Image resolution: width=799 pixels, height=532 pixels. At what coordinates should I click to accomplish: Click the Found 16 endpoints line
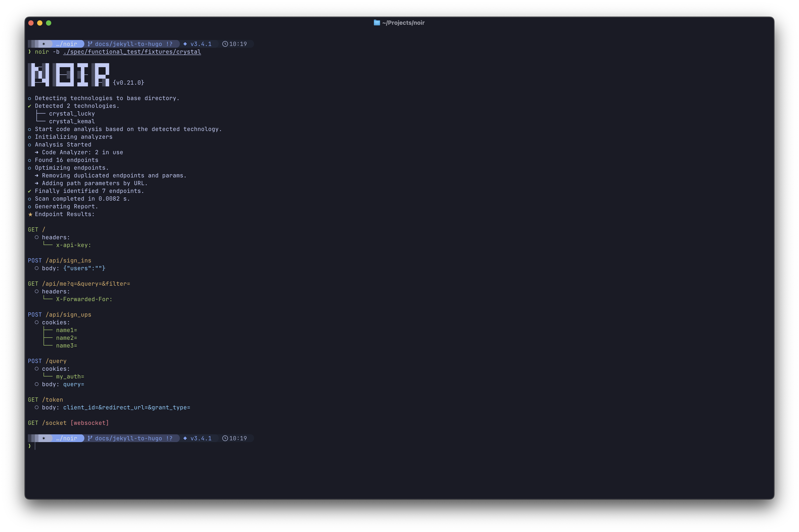(67, 160)
